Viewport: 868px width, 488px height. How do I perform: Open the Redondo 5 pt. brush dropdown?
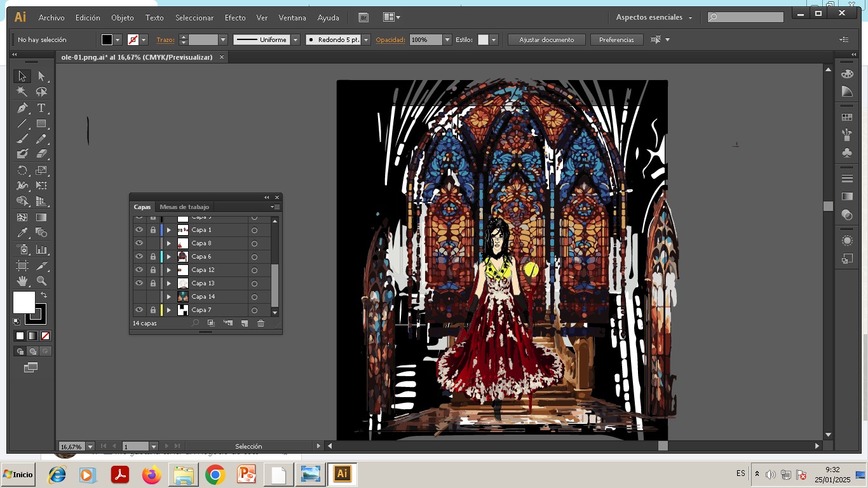(x=366, y=39)
